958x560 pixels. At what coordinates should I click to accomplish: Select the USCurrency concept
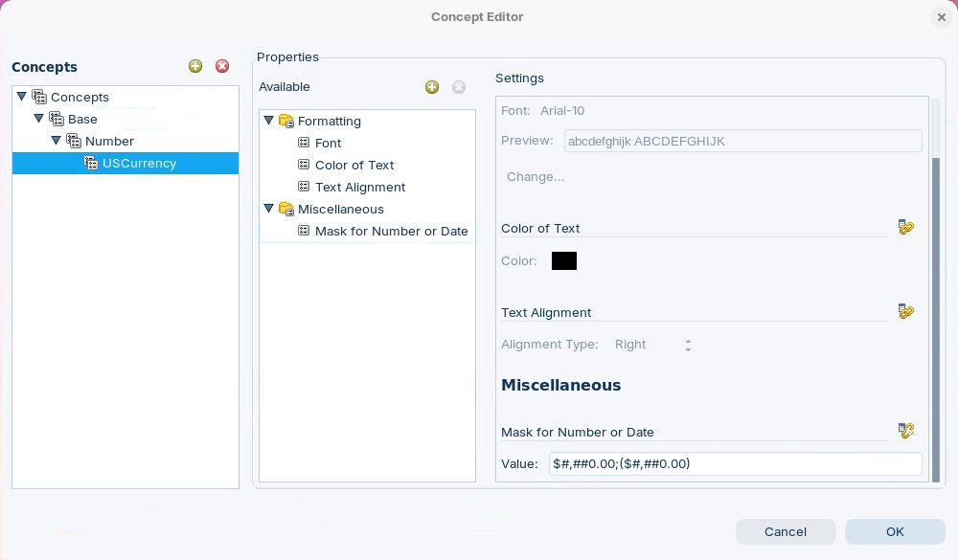[x=139, y=164]
